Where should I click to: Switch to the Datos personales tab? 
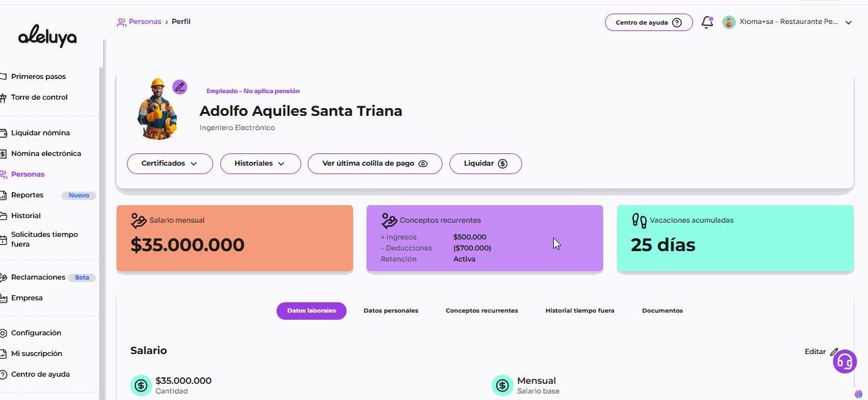click(x=391, y=311)
